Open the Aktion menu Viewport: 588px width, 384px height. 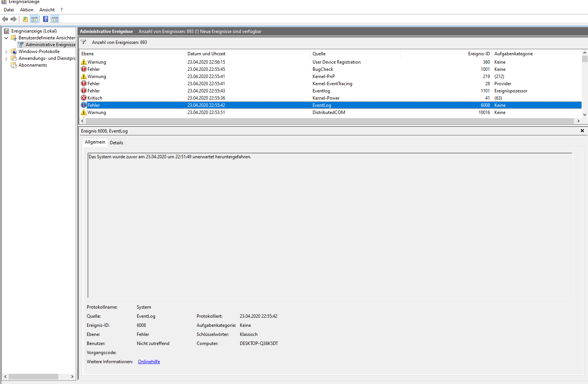click(27, 10)
